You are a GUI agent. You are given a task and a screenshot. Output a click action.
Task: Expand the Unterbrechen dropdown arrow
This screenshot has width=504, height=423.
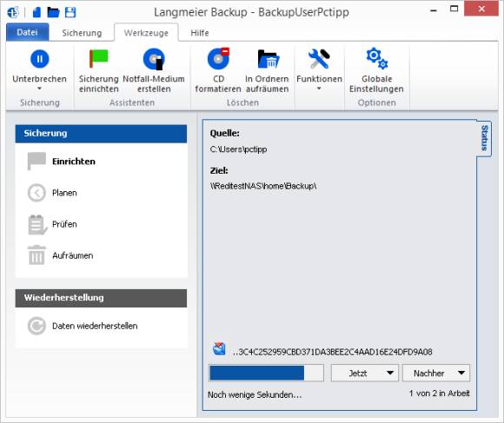point(39,89)
